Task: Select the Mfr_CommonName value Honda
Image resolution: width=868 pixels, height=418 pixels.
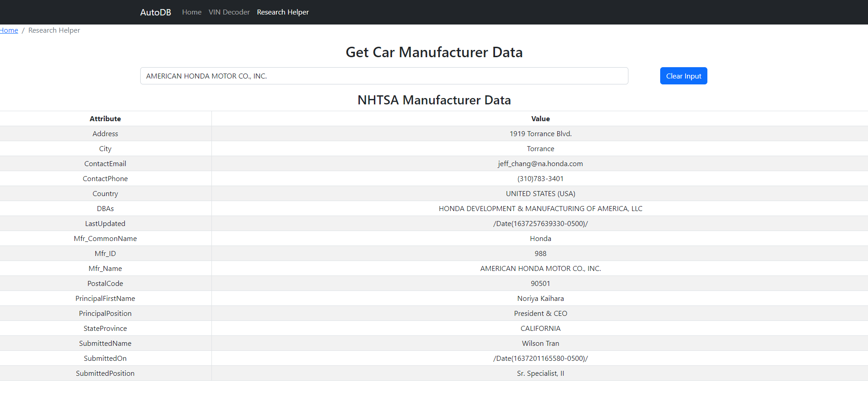Action: coord(540,238)
